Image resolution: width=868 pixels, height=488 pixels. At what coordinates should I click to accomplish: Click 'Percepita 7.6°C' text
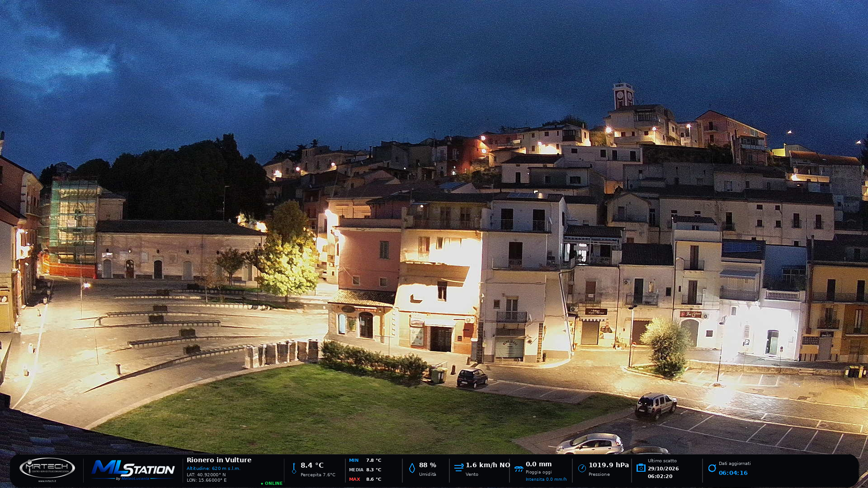click(318, 475)
